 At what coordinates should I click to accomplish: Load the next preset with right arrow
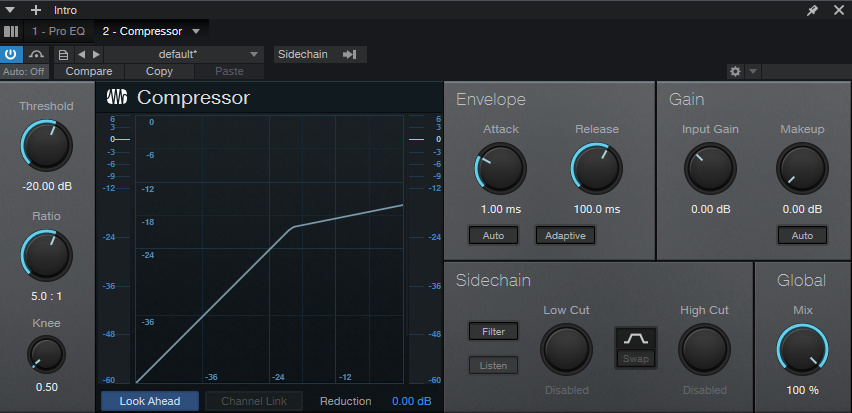click(96, 54)
